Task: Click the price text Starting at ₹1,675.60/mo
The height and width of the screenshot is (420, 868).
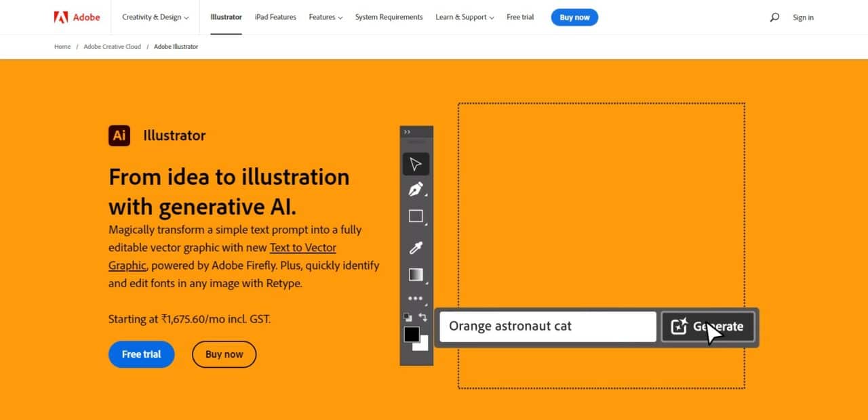Action: click(190, 319)
